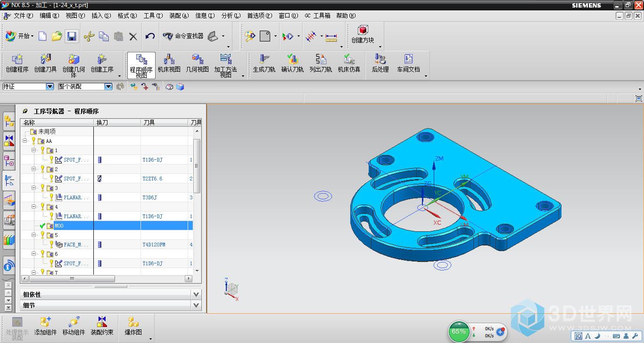
Task: Open the 首选项 menu
Action: (x=259, y=16)
